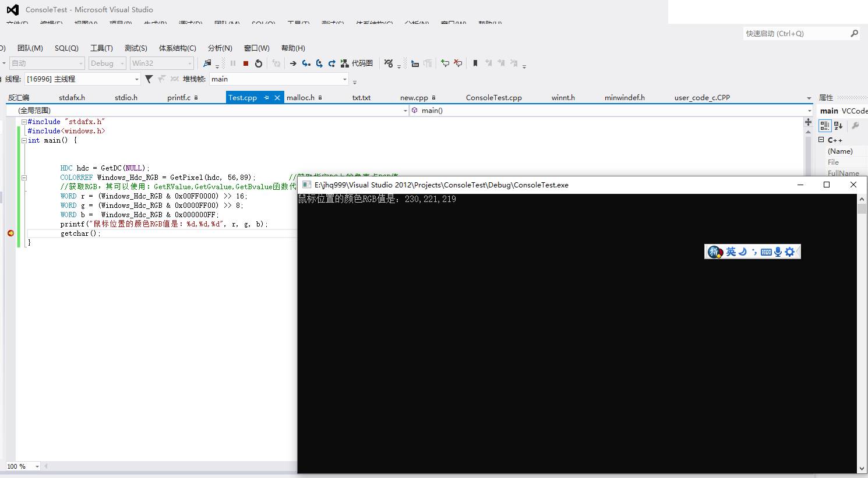Image resolution: width=868 pixels, height=478 pixels.
Task: Click IME microphone voice input icon
Action: [x=778, y=252]
